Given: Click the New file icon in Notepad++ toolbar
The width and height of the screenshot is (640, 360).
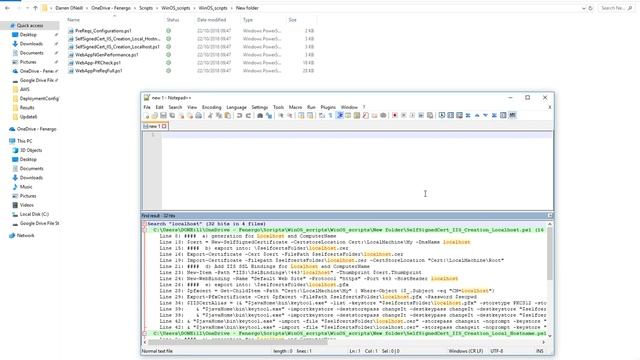Looking at the screenshot, I should pyautogui.click(x=147, y=116).
